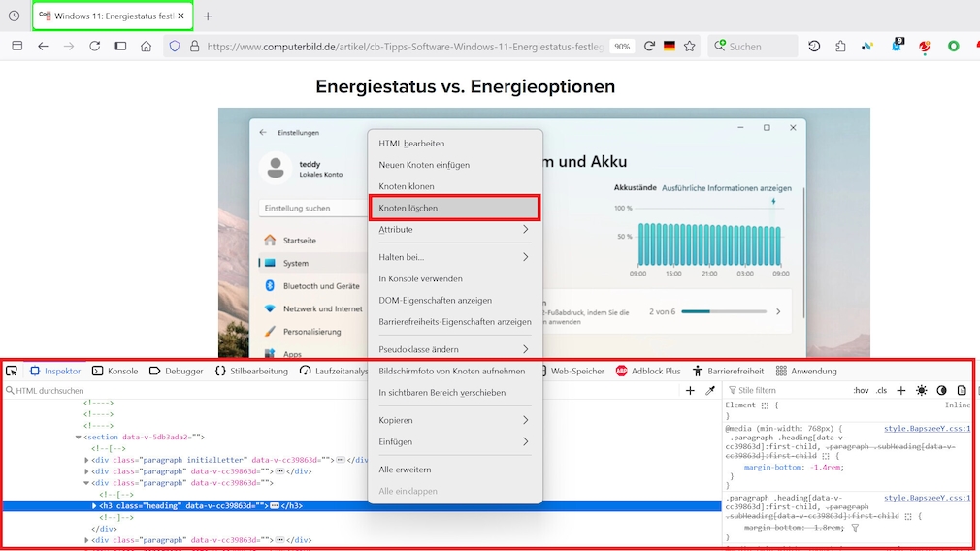
Task: Switch to the Inspektor tab
Action: click(x=55, y=372)
